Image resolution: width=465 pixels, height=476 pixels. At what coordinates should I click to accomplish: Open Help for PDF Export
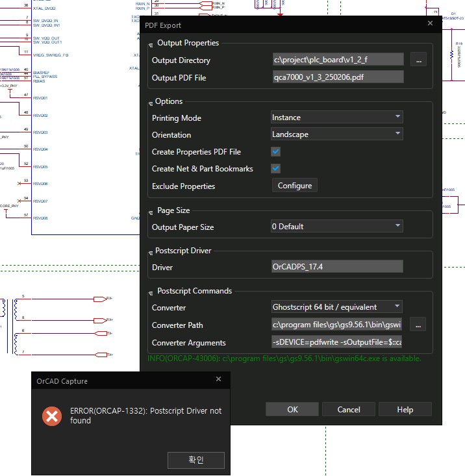[405, 410]
